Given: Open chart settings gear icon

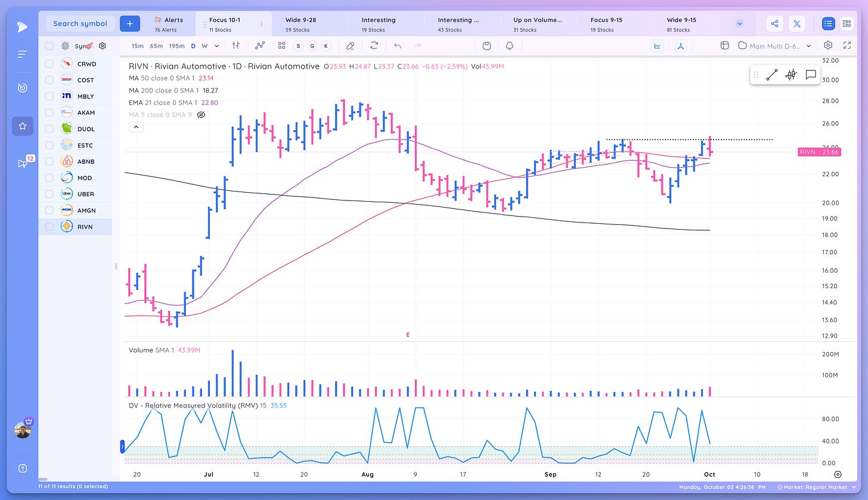Looking at the screenshot, I should (828, 45).
